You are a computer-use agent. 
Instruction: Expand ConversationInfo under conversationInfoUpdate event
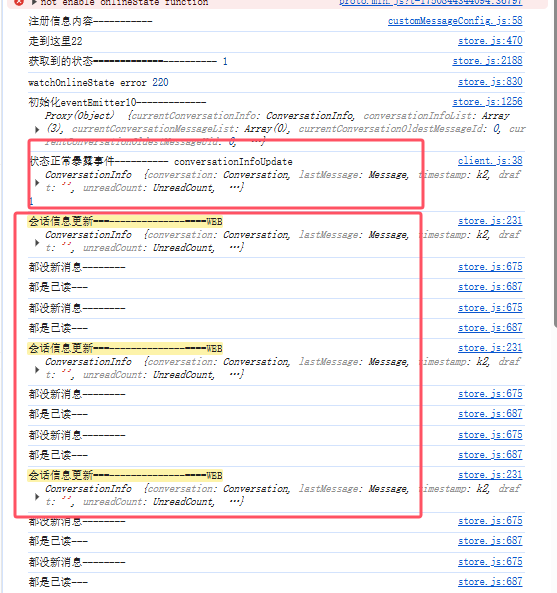[x=37, y=183]
